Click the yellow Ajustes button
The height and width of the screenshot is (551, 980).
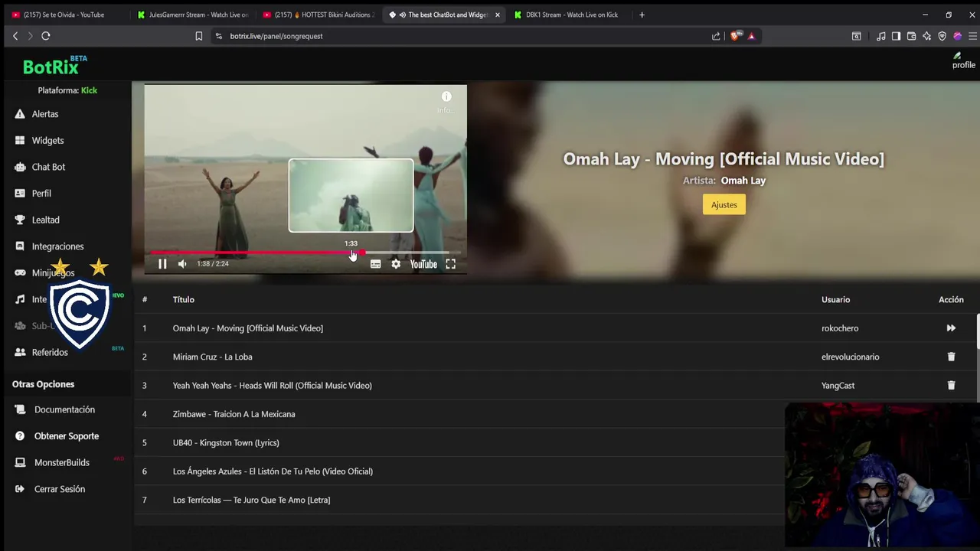click(x=724, y=204)
